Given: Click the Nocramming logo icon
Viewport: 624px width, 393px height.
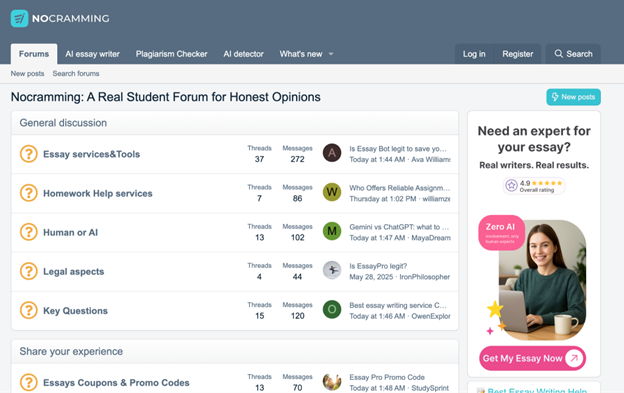Looking at the screenshot, I should pyautogui.click(x=20, y=18).
